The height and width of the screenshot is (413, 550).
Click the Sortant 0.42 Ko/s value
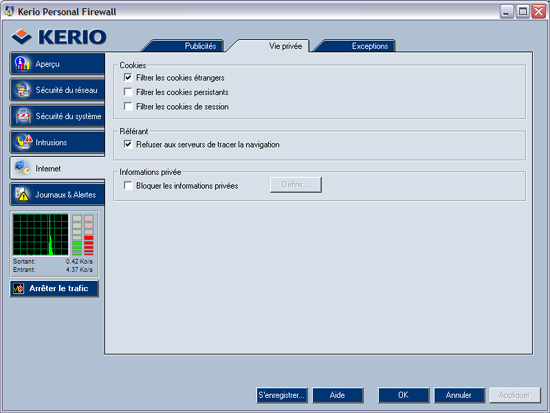79,261
